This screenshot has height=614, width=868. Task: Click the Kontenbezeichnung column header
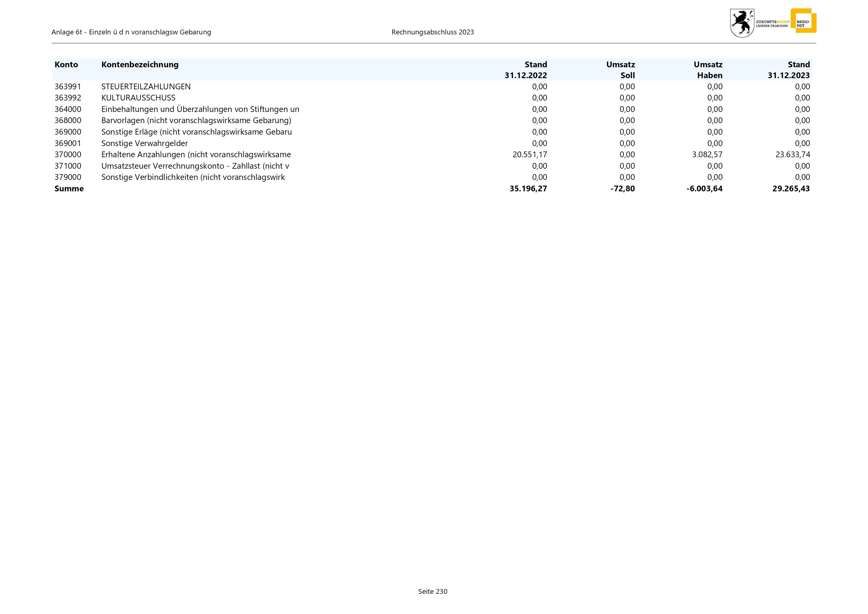tap(140, 65)
